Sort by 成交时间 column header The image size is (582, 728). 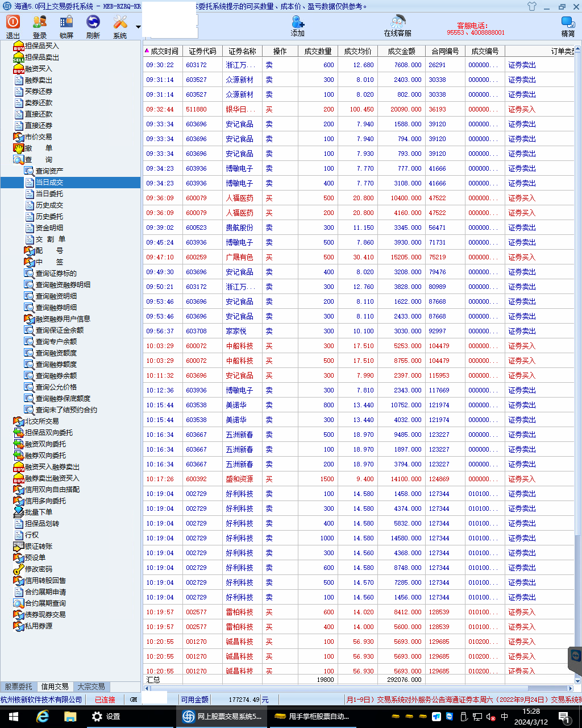tap(163, 51)
